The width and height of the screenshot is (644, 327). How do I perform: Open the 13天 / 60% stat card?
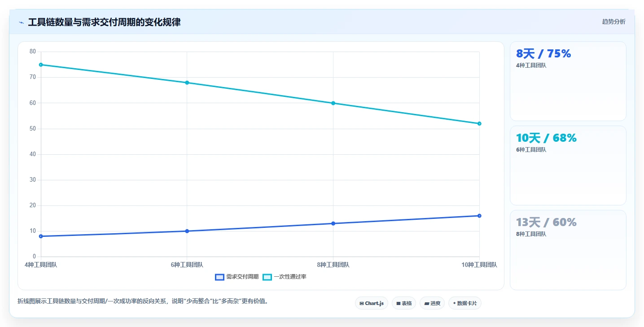568,250
